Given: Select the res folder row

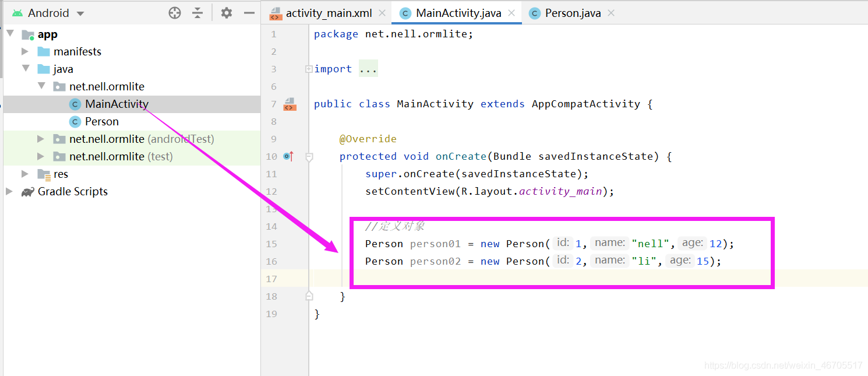Looking at the screenshot, I should [132, 174].
